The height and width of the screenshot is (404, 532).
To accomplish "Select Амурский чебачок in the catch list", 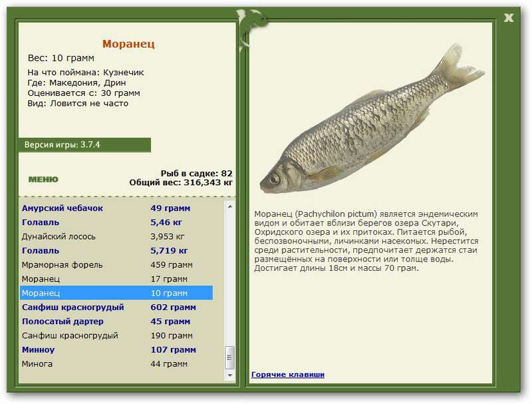I will point(63,208).
